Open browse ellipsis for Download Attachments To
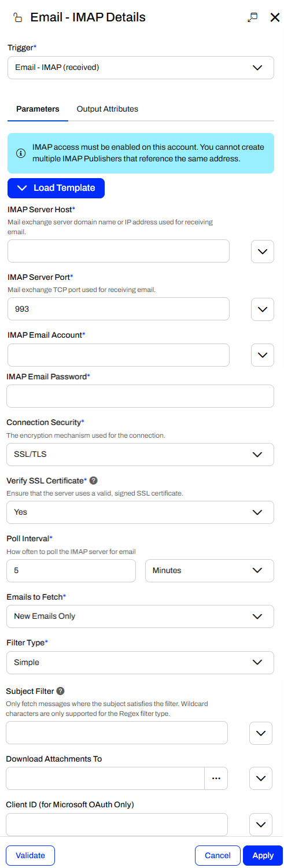 [x=216, y=778]
